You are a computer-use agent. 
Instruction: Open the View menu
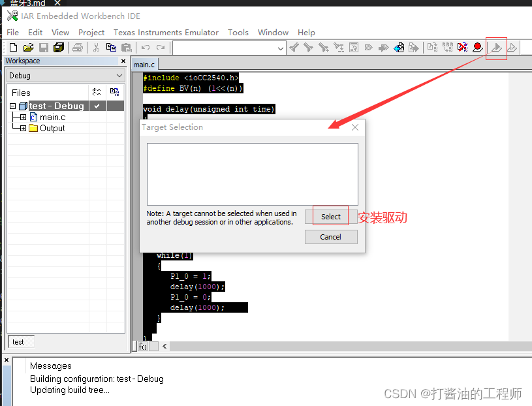tap(61, 32)
